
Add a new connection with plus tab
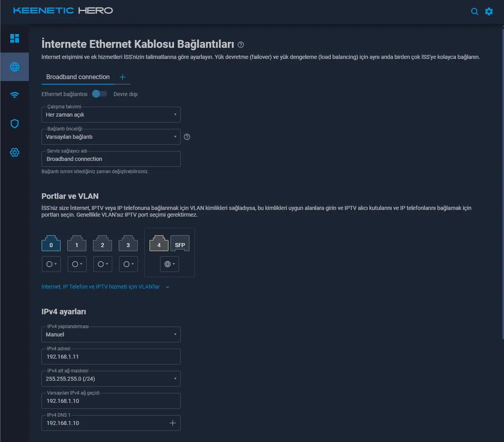click(123, 77)
